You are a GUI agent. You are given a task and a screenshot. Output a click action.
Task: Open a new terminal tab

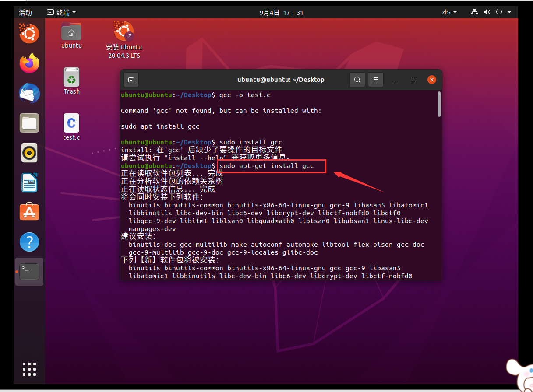click(x=131, y=80)
